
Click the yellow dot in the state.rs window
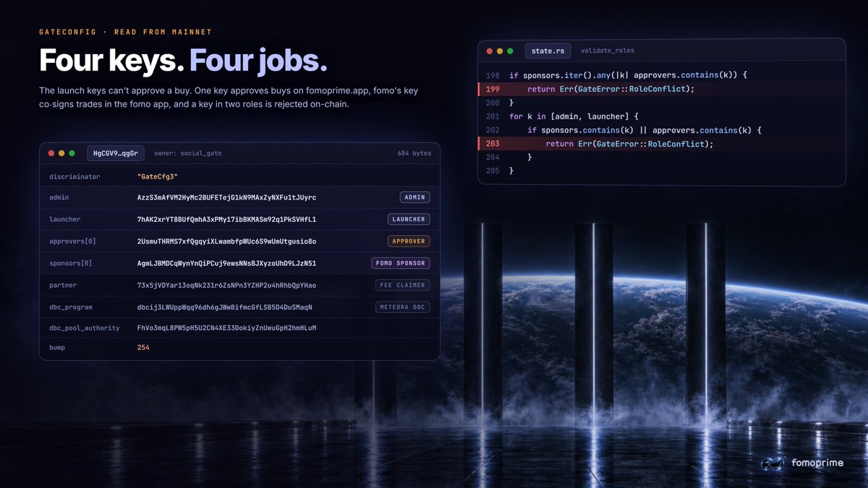pyautogui.click(x=500, y=51)
